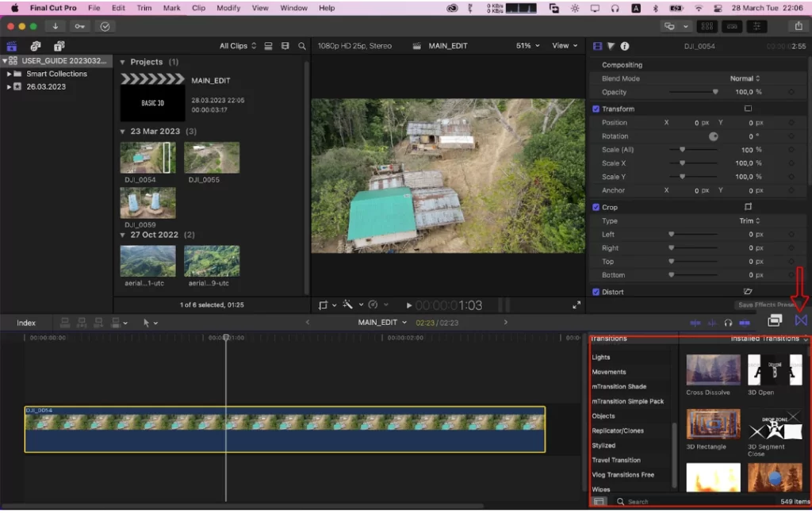The image size is (812, 513).
Task: Open the Window menu
Action: (293, 8)
